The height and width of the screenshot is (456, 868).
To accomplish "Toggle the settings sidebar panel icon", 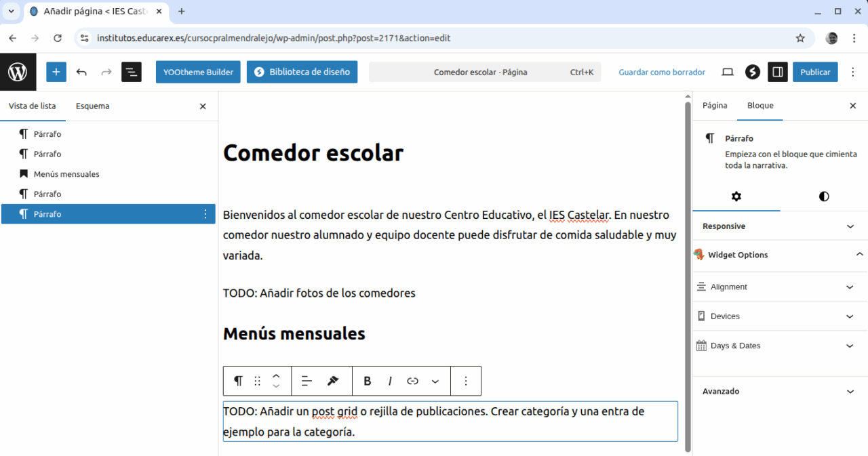I will (x=777, y=72).
